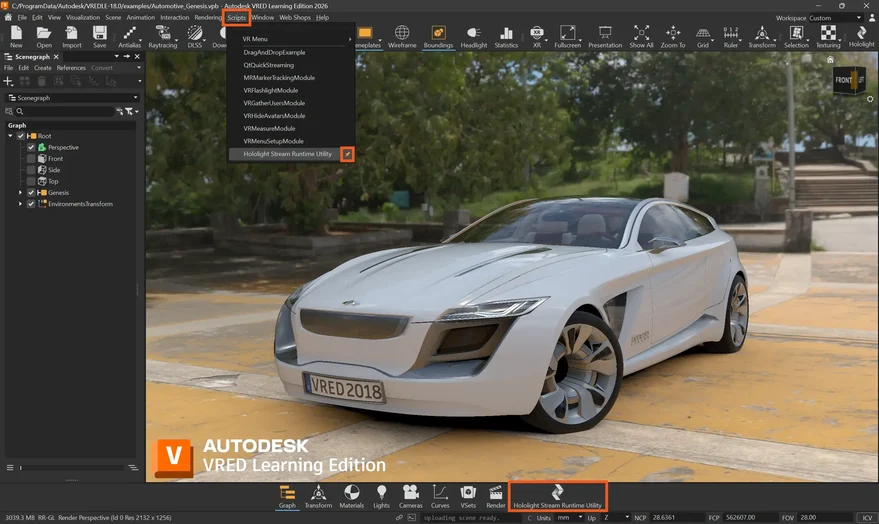
Task: Open the Workspace Custom dropdown
Action: pos(835,18)
